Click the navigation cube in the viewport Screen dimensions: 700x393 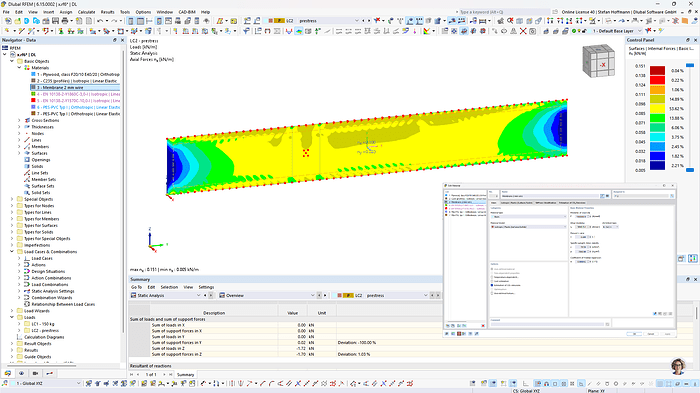click(x=599, y=61)
